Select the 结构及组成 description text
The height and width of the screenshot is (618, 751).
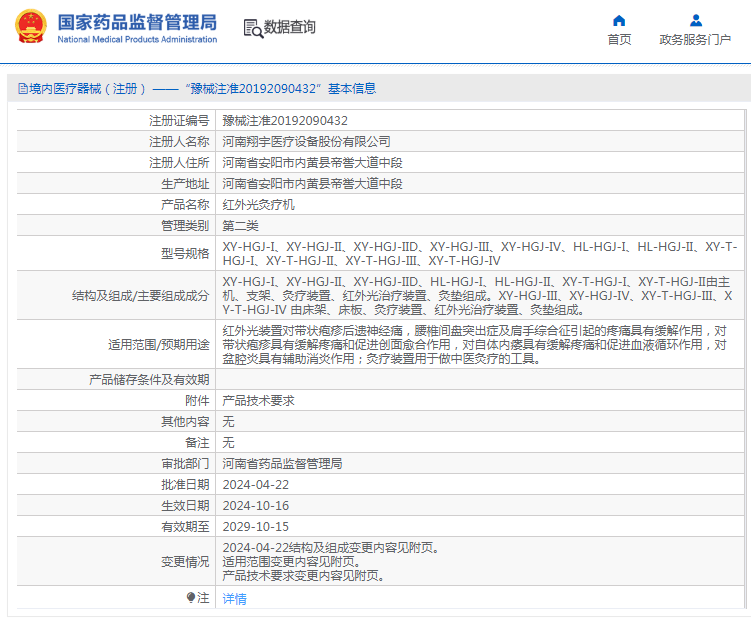pos(477,296)
